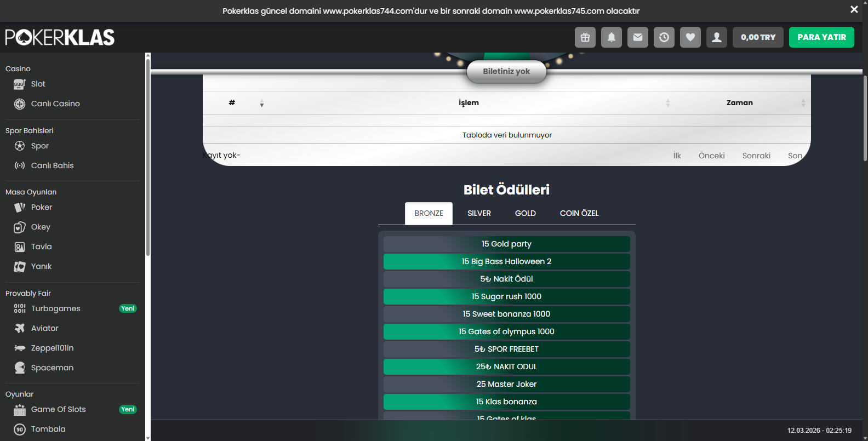Close the domain announcement banner

854,9
